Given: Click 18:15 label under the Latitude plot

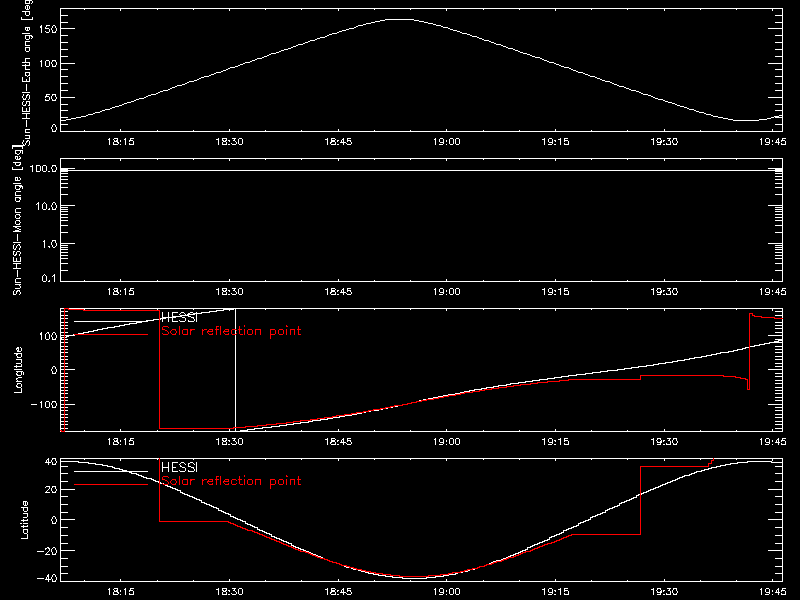Looking at the screenshot, I should 121,592.
